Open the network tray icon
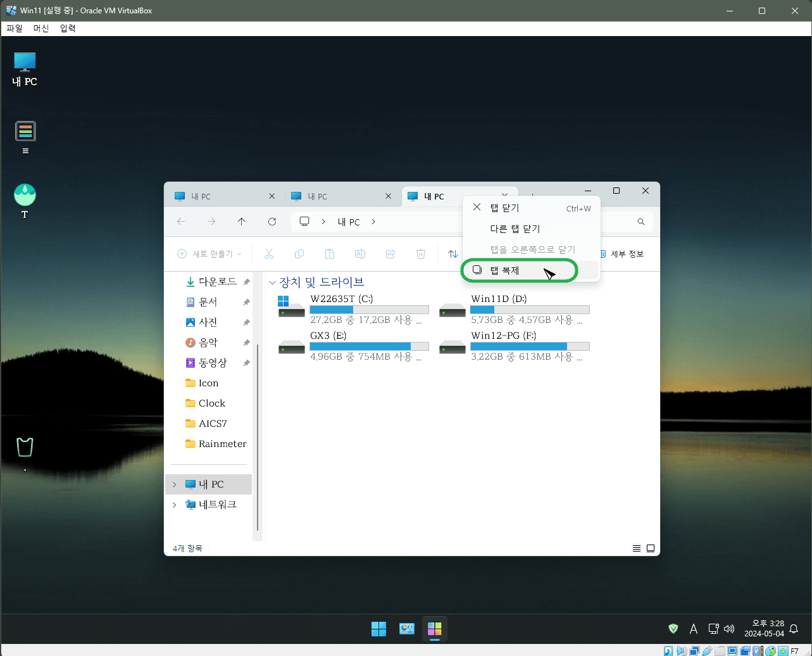812x656 pixels. tap(713, 629)
